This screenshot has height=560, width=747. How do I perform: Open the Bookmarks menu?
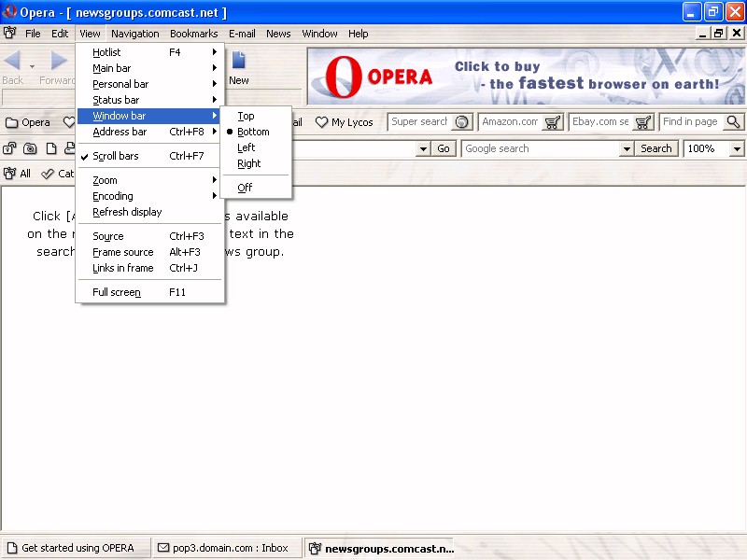pyautogui.click(x=193, y=34)
